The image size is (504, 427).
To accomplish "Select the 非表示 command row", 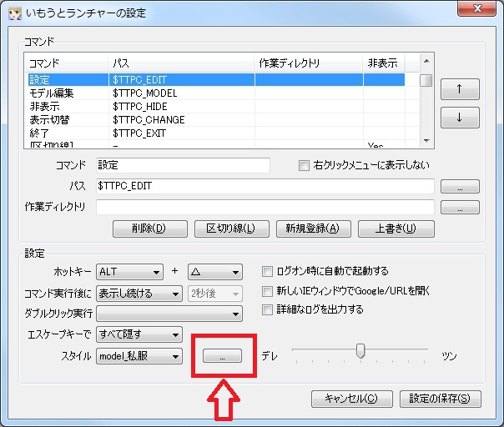I will [x=214, y=107].
